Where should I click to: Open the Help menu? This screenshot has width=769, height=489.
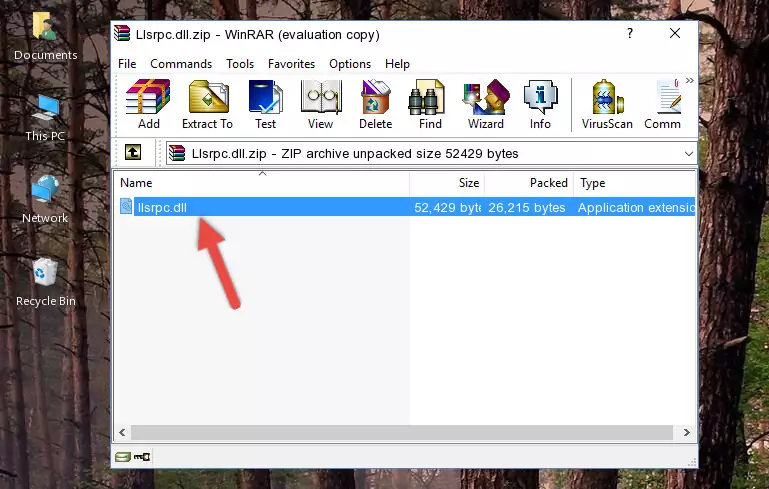pos(397,64)
